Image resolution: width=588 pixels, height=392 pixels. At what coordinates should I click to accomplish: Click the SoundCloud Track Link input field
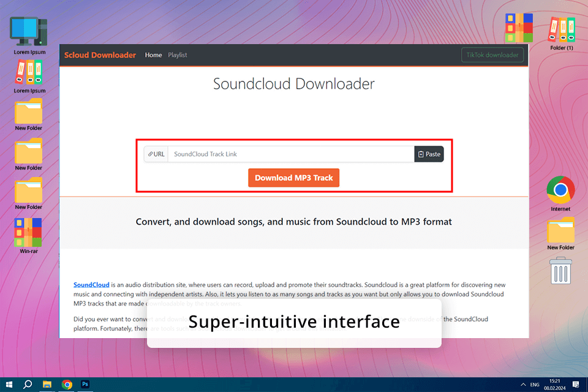tap(291, 154)
